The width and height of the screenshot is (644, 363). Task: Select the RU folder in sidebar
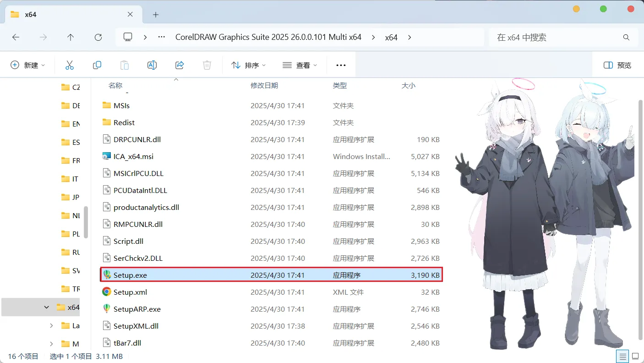tap(71, 252)
